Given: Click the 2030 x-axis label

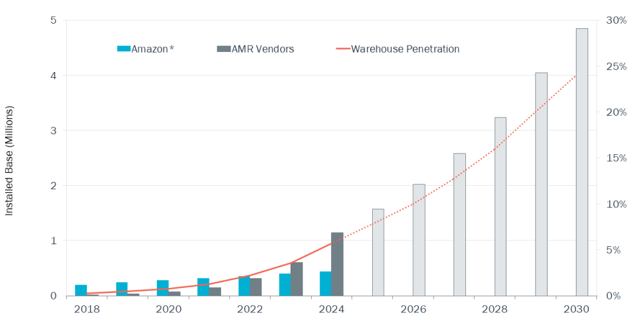Looking at the screenshot, I should click(577, 309).
